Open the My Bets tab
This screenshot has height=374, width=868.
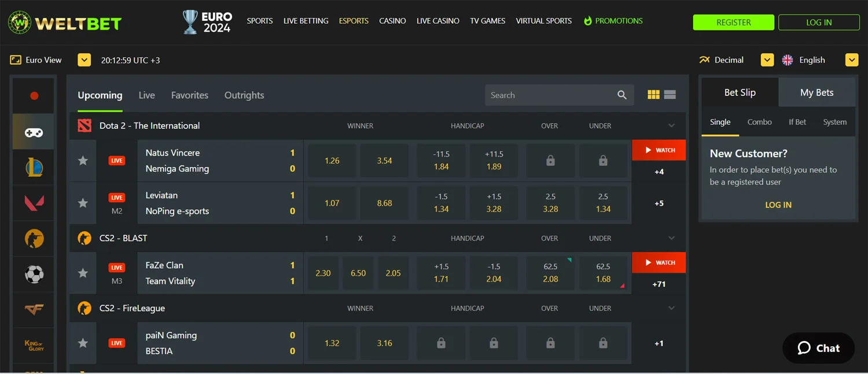pyautogui.click(x=817, y=92)
